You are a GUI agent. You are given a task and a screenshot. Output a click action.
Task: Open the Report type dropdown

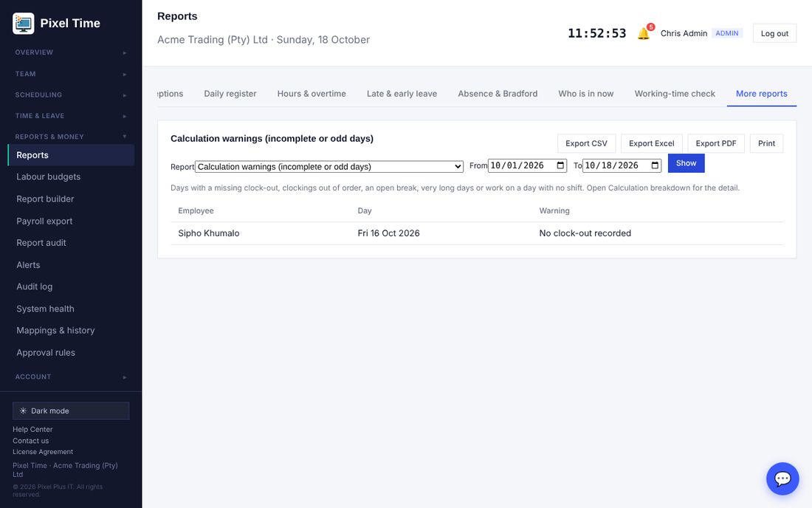tap(329, 167)
